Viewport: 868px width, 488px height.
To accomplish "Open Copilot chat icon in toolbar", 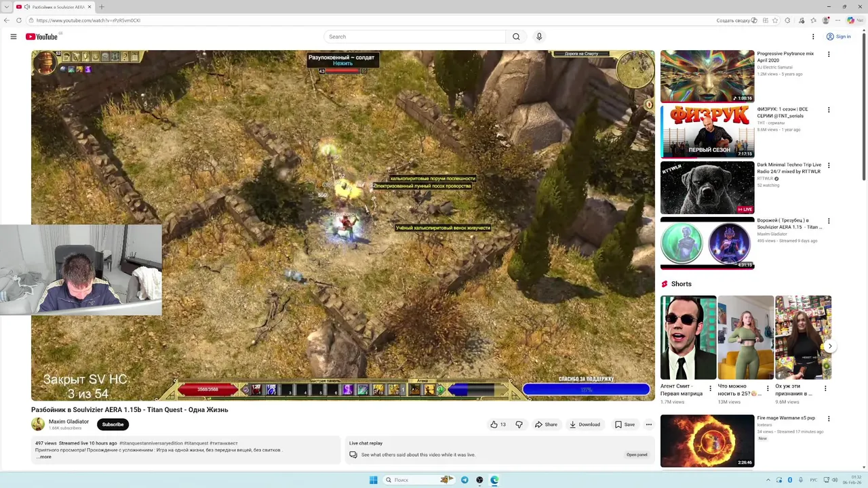I will coord(851,20).
